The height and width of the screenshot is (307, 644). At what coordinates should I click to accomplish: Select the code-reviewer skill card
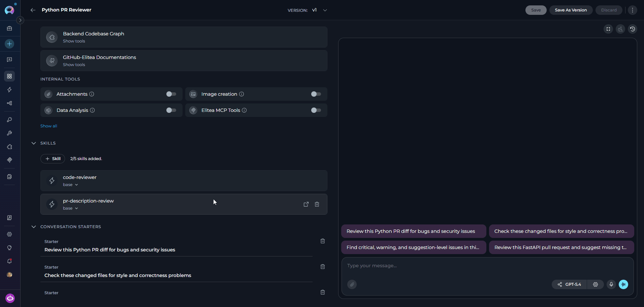(184, 181)
